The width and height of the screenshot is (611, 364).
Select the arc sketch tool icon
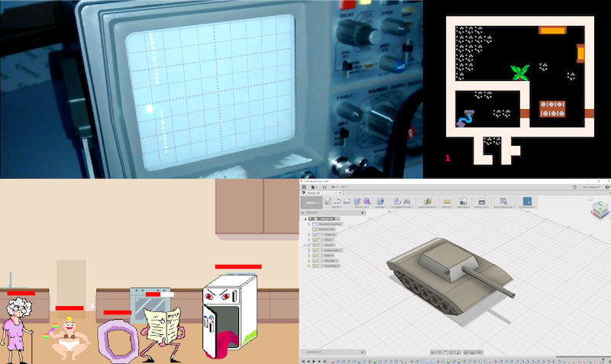[x=338, y=201]
